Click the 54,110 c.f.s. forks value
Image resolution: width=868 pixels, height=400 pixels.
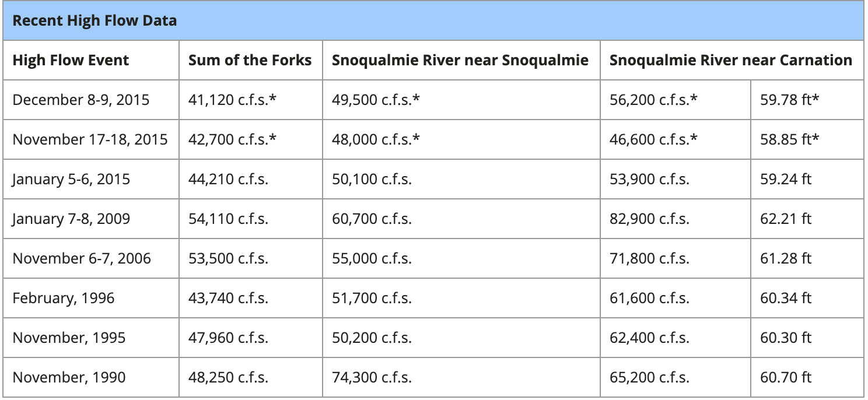point(228,219)
